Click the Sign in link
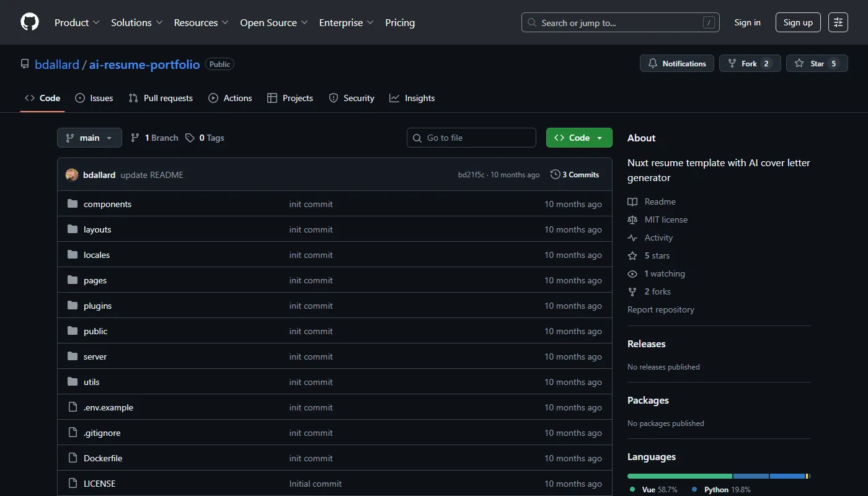 click(747, 22)
